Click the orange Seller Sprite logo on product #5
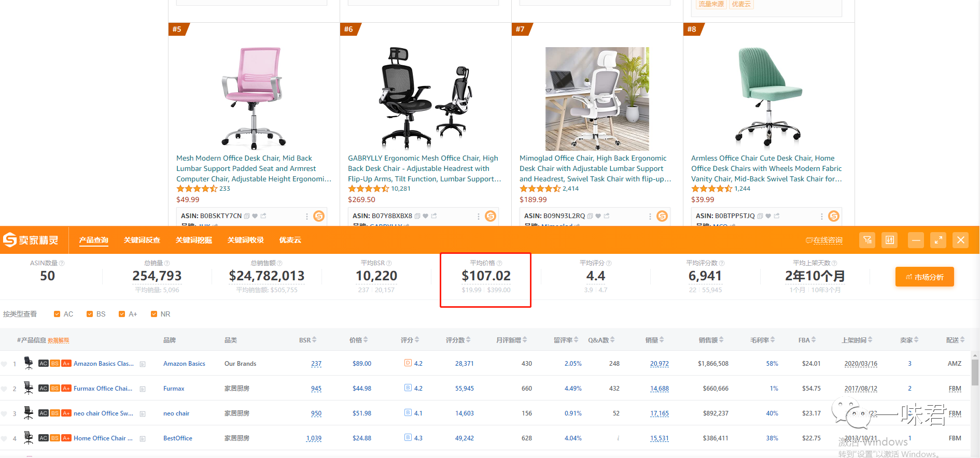 [x=319, y=216]
